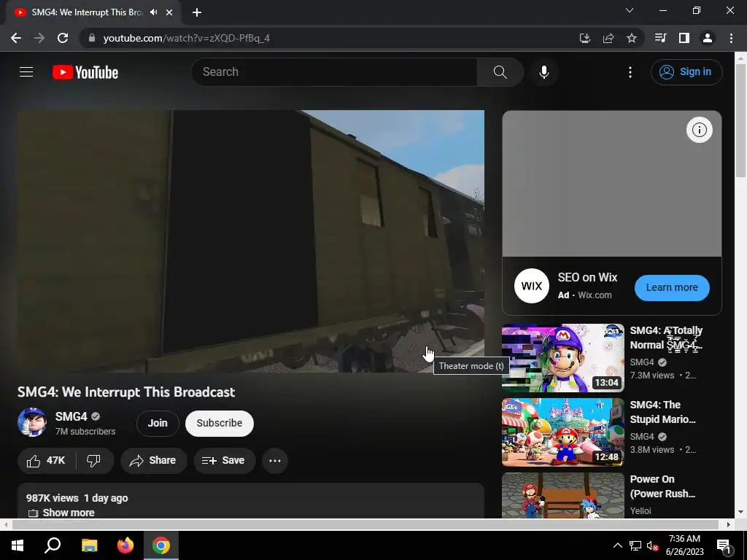Bookmark this tab with star
This screenshot has width=747, height=560.
[631, 38]
